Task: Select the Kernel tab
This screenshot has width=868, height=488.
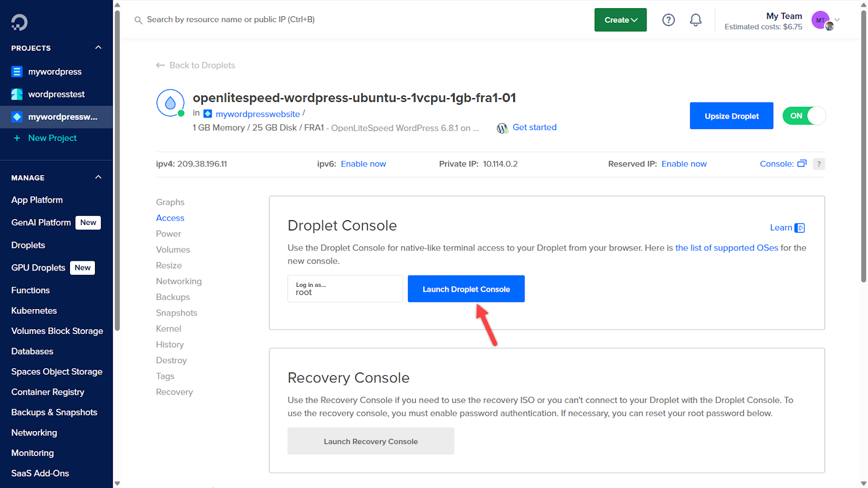Action: (169, 329)
